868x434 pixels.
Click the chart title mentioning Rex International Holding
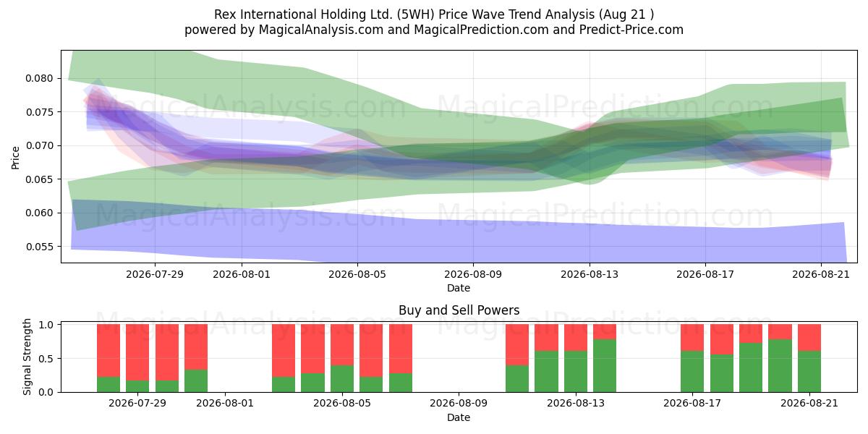point(434,14)
